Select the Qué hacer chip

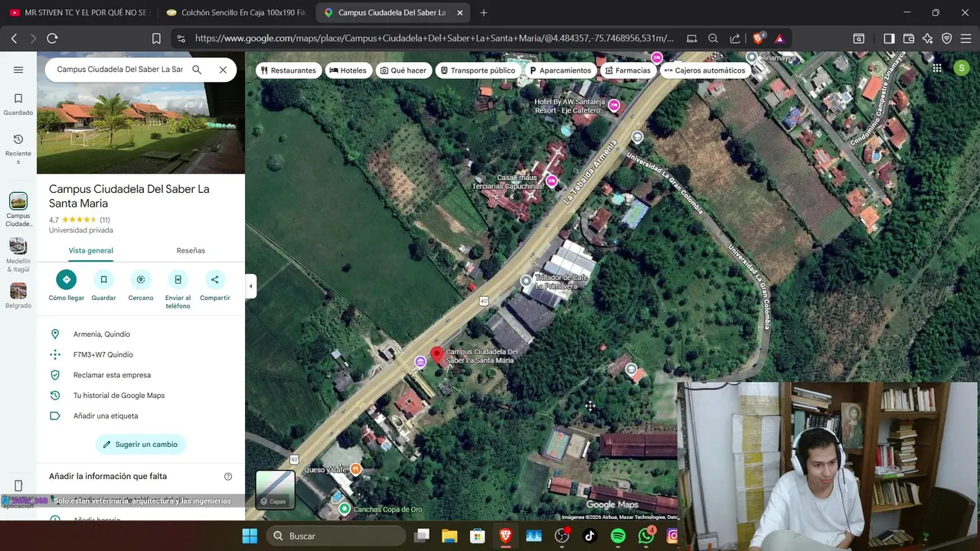pyautogui.click(x=403, y=70)
